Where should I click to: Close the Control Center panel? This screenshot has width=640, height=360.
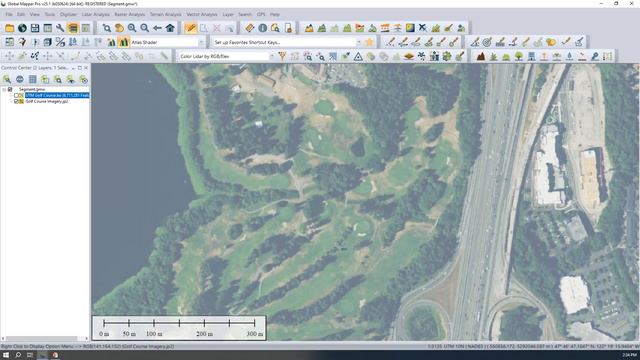coord(86,68)
